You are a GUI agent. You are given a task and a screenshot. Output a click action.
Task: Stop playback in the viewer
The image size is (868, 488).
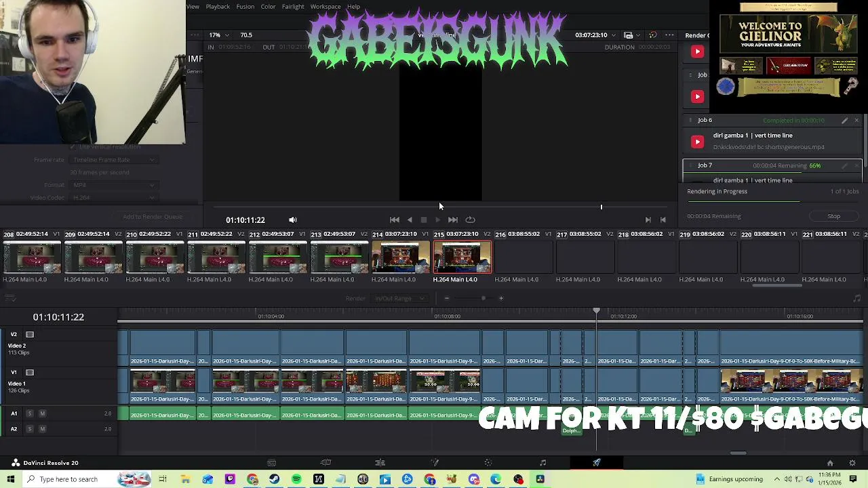(x=424, y=220)
